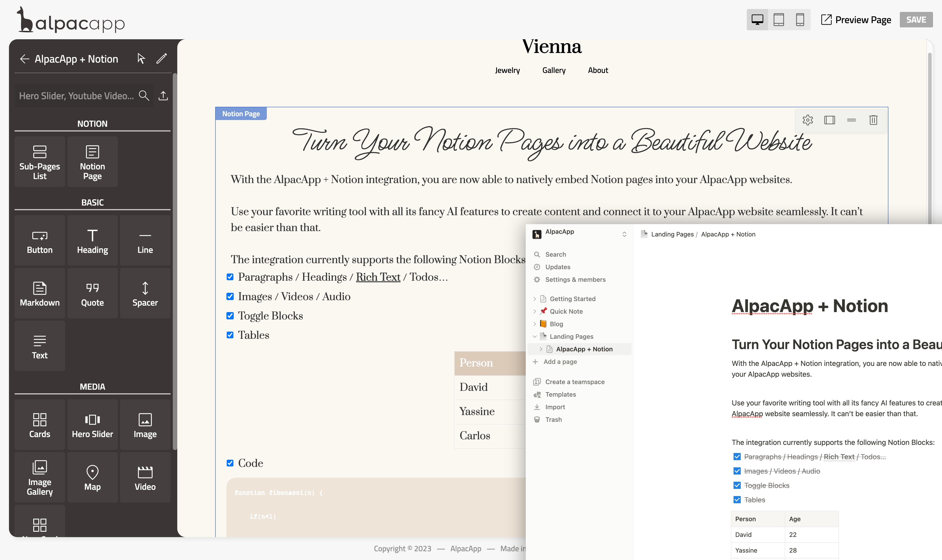Uncheck Toggle Blocks todo in Notion window
Image resolution: width=942 pixels, height=560 pixels.
pos(737,485)
